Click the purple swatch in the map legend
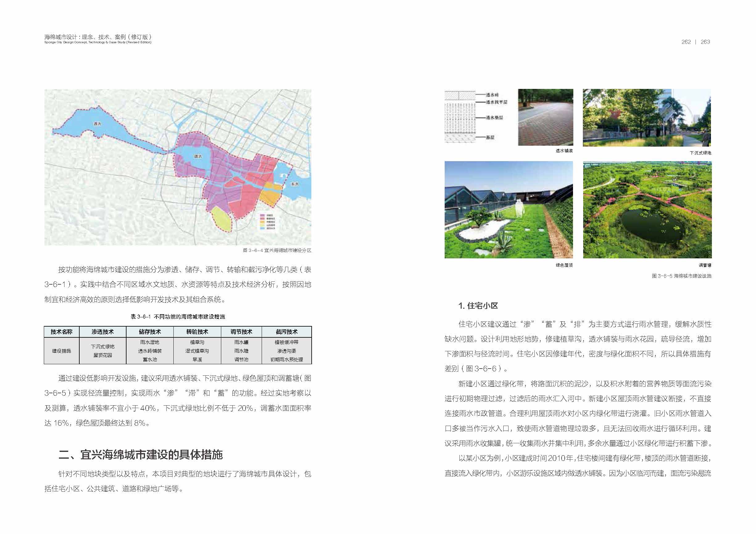This screenshot has width=756, height=534. tap(262, 215)
